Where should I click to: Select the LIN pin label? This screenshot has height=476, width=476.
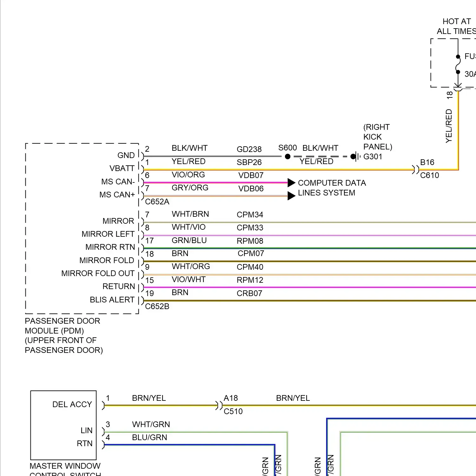coord(86,430)
